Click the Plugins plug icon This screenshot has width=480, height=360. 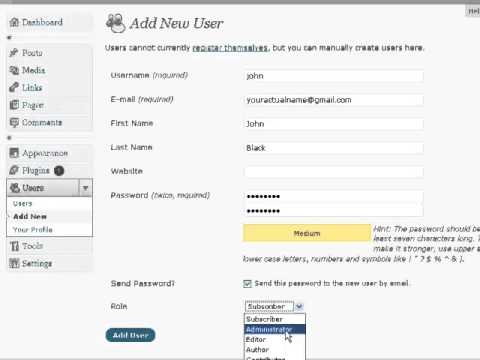coord(14,170)
